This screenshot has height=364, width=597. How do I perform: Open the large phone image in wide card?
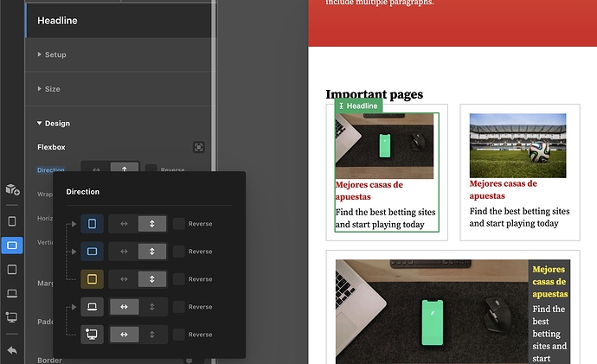(x=432, y=311)
